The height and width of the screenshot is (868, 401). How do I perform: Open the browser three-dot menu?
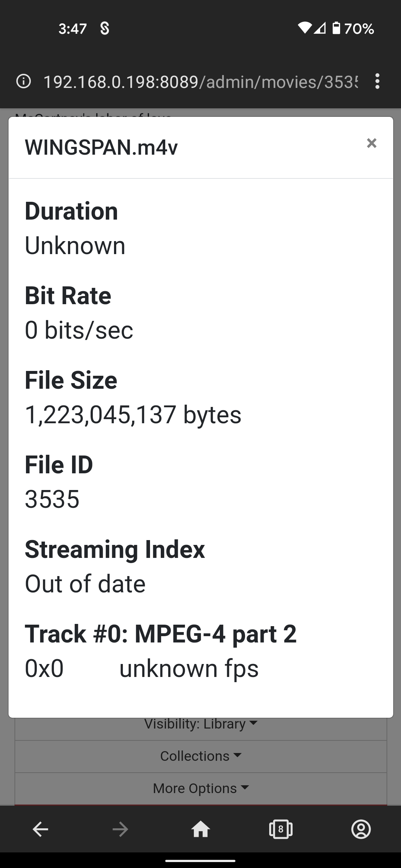[x=377, y=81]
